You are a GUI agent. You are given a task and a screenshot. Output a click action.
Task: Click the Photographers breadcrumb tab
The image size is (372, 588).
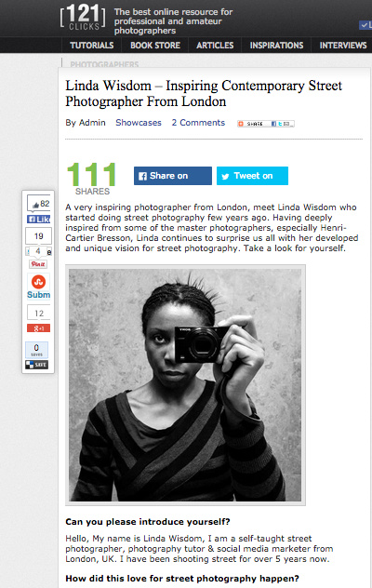(x=104, y=64)
